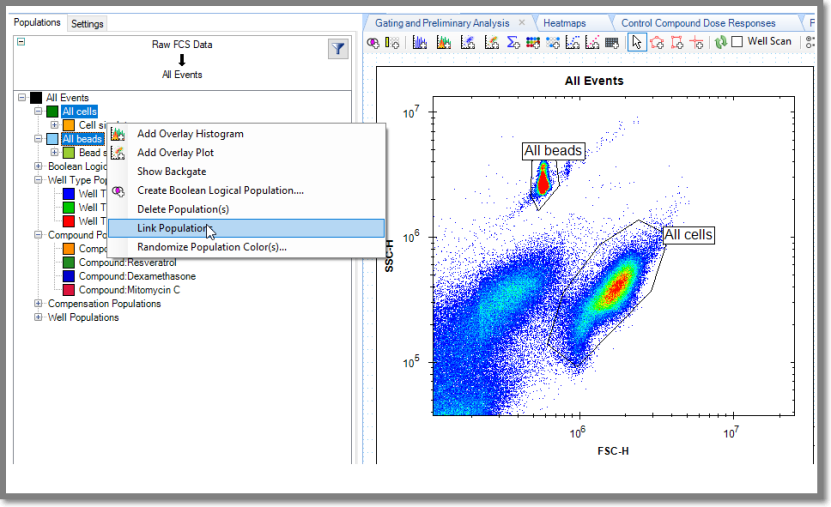Add a new blue histogram plot
Screen dimensions: 831x507
click(x=420, y=42)
